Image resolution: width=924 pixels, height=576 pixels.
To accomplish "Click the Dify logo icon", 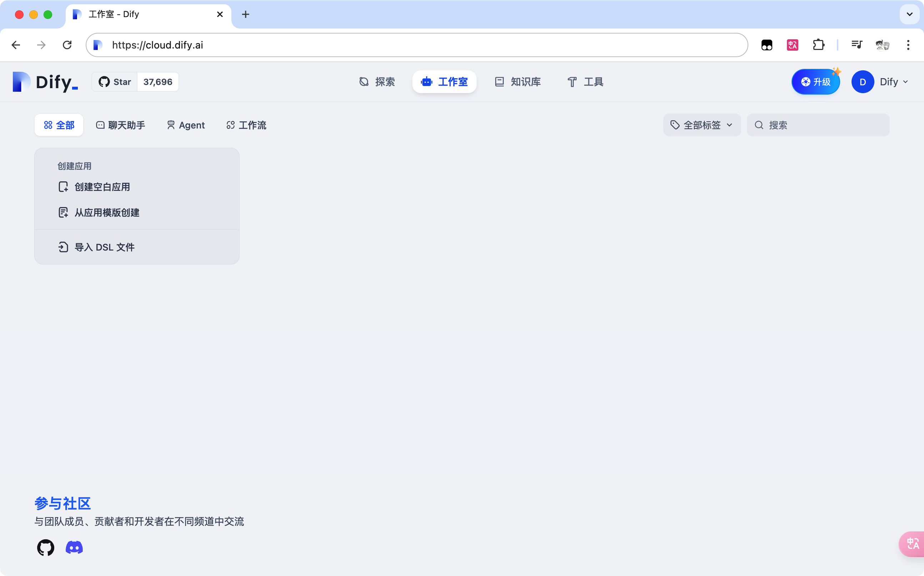I will pyautogui.click(x=21, y=81).
